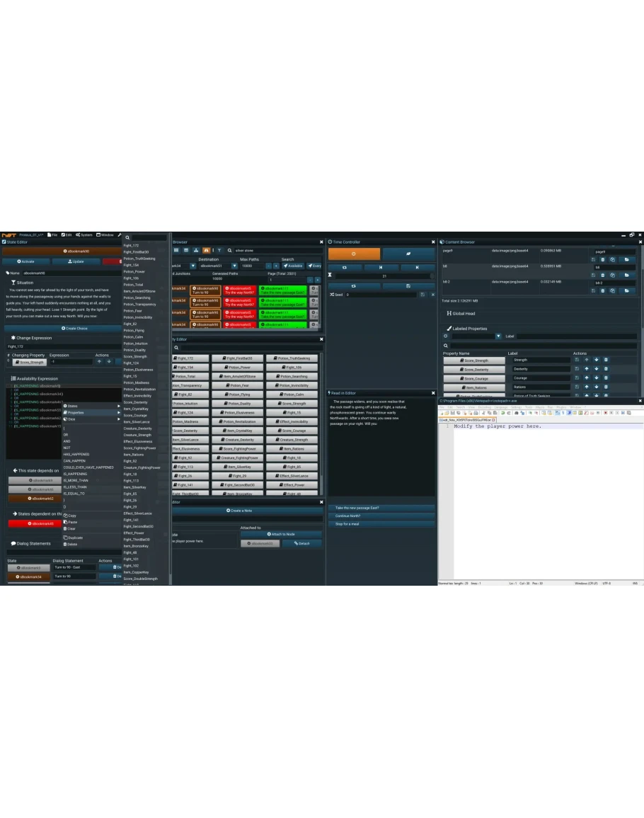Choose HAS_HAPPENED from the context menu
644x818 pixels.
[76, 454]
